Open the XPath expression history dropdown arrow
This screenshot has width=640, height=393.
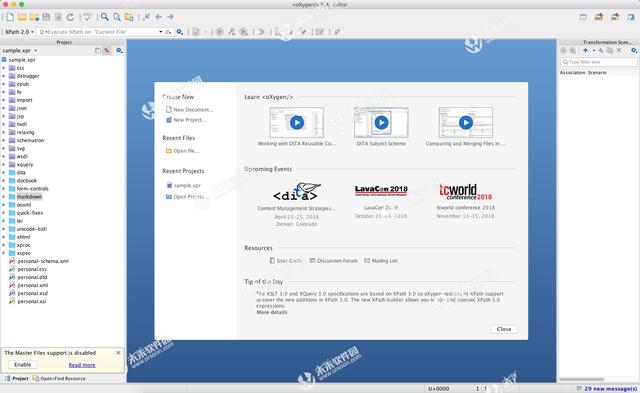160,32
